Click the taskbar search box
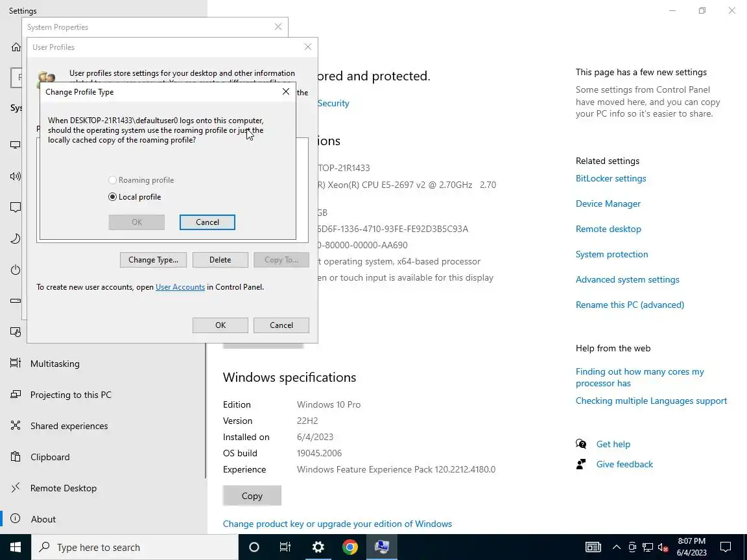The height and width of the screenshot is (560, 747). click(135, 547)
